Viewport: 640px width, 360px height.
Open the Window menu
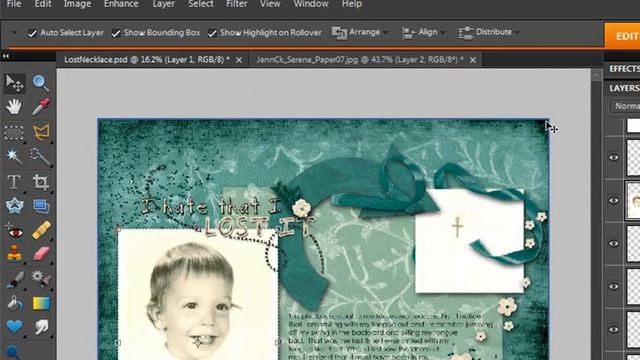tap(311, 4)
